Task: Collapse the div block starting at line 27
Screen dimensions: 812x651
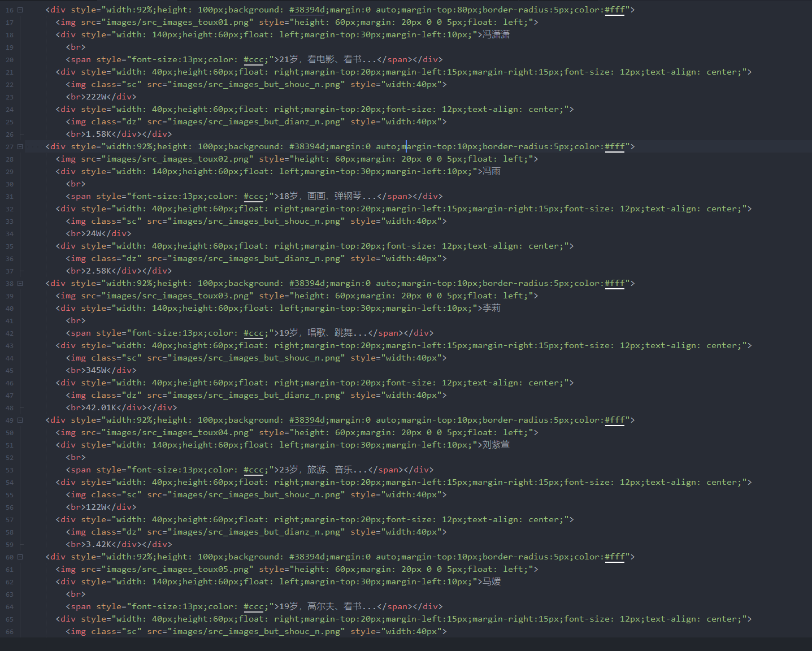Action: click(20, 146)
